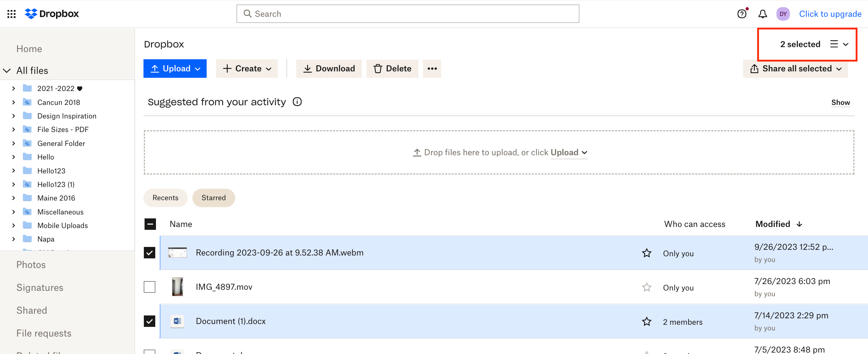Open the notifications bell
868x354 pixels.
tap(763, 14)
